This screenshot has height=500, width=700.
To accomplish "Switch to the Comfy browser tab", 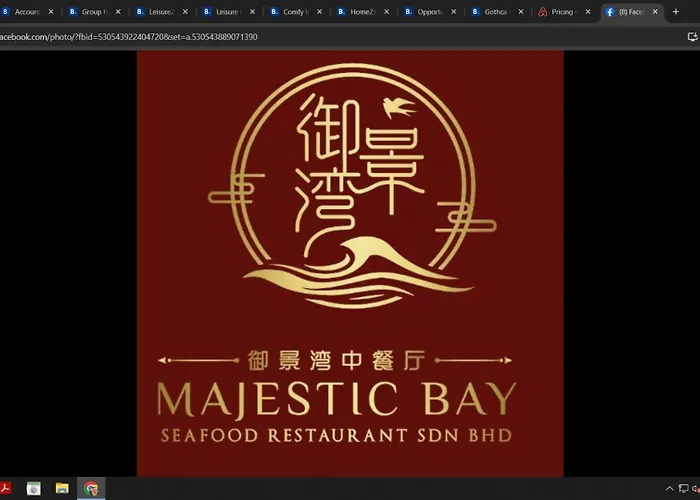I will tap(295, 12).
